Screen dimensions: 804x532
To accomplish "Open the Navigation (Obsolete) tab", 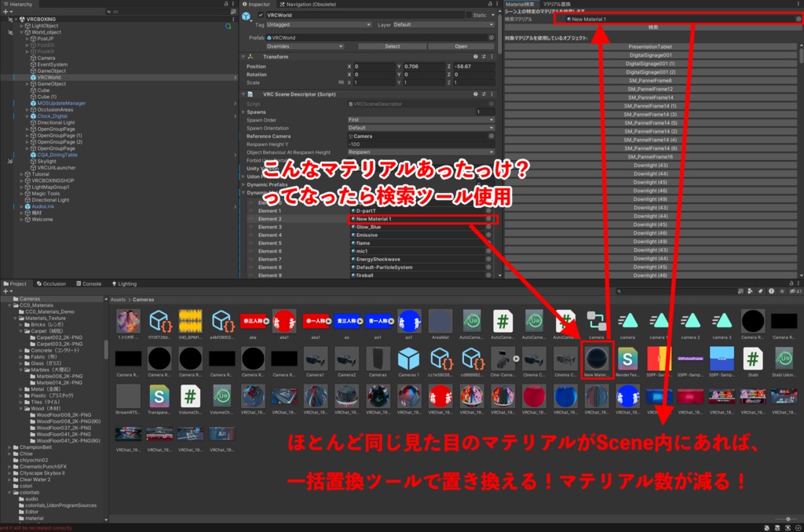I will click(311, 4).
